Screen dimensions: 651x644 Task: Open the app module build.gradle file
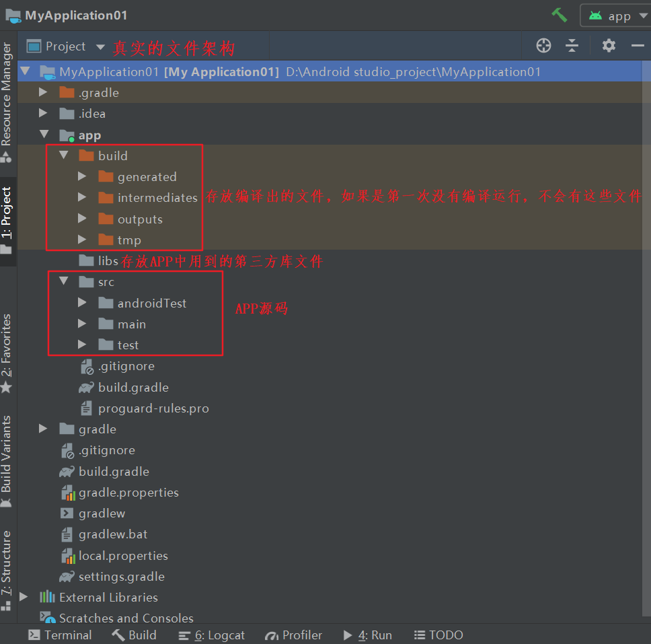pyautogui.click(x=132, y=388)
